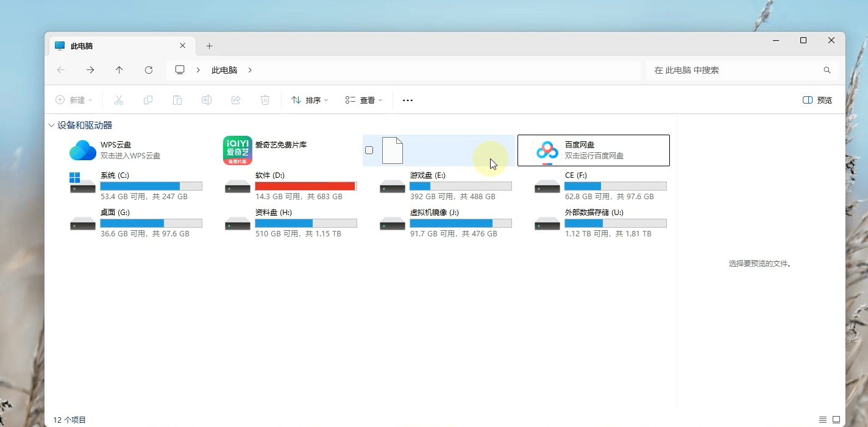The image size is (868, 427).
Task: Click the Delete trash can icon
Action: 265,100
